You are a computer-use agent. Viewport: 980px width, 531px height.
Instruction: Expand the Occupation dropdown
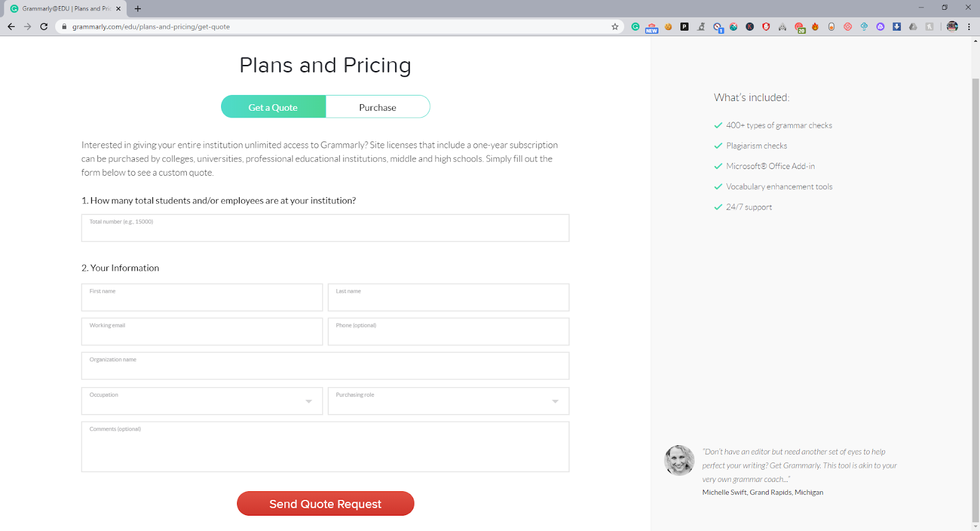[202, 401]
